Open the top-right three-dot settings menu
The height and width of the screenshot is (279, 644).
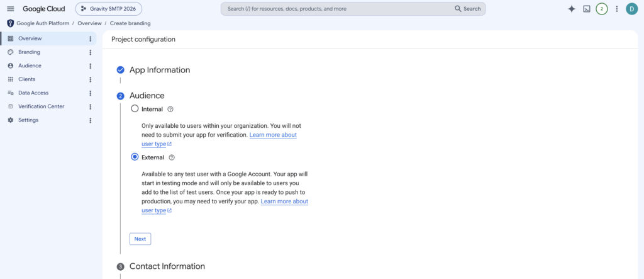616,9
